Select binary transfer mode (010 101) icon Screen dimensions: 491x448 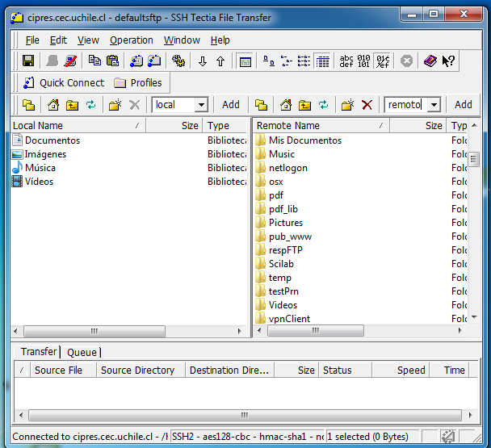[364, 61]
